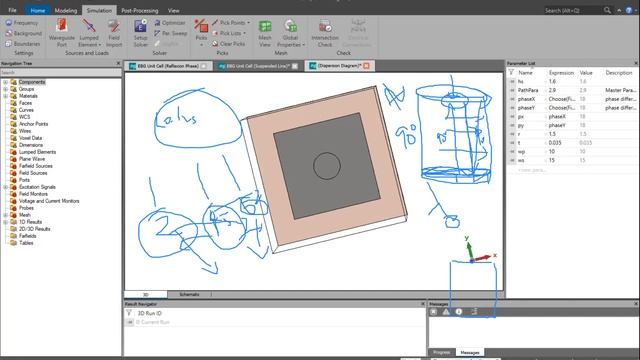This screenshot has width=640, height=360.
Task: Switch to the View ribbon tab
Action: [x=173, y=10]
